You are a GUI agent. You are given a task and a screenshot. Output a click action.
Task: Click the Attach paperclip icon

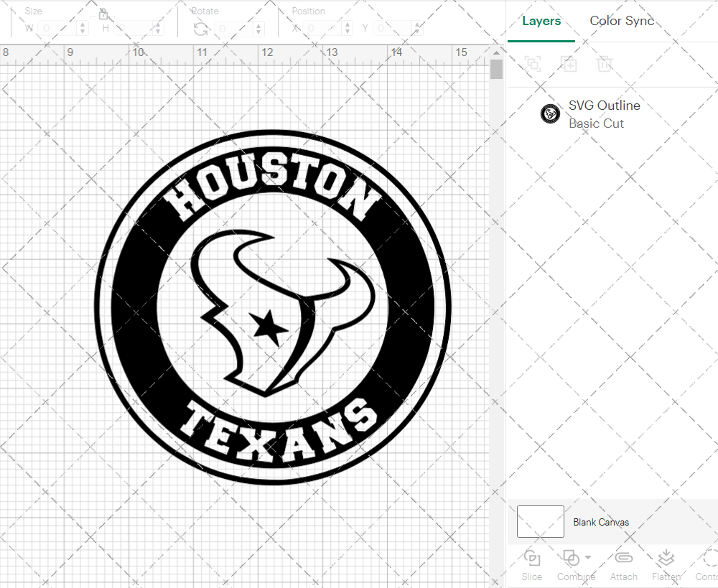pyautogui.click(x=623, y=559)
